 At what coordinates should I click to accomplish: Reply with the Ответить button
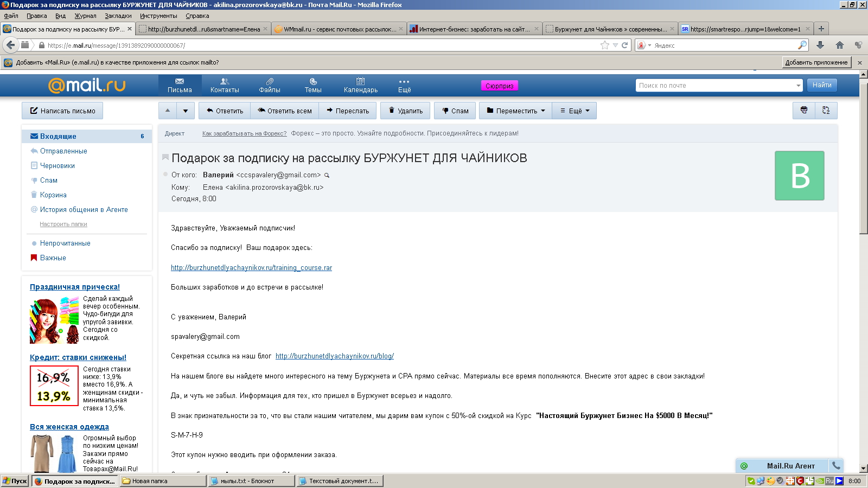tap(225, 111)
